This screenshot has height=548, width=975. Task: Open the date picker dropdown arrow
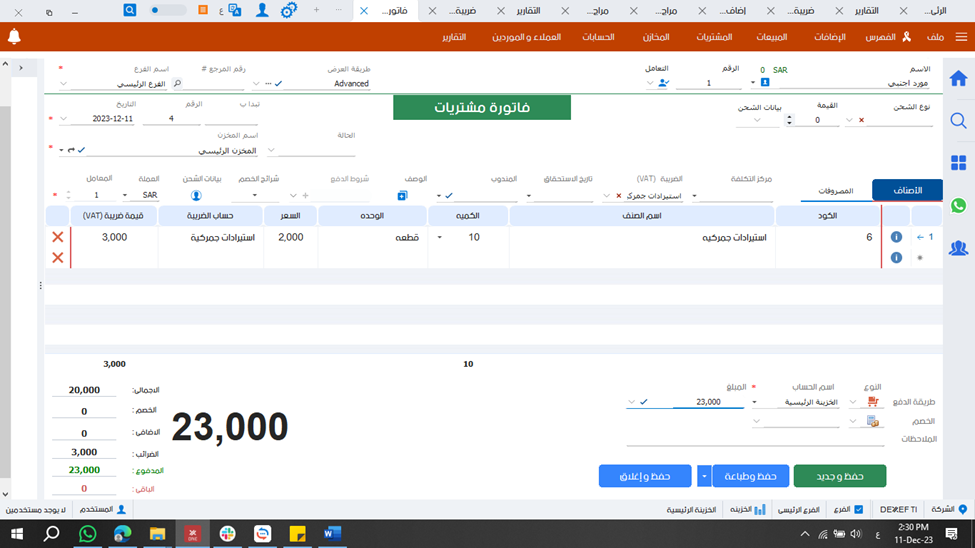tap(63, 119)
